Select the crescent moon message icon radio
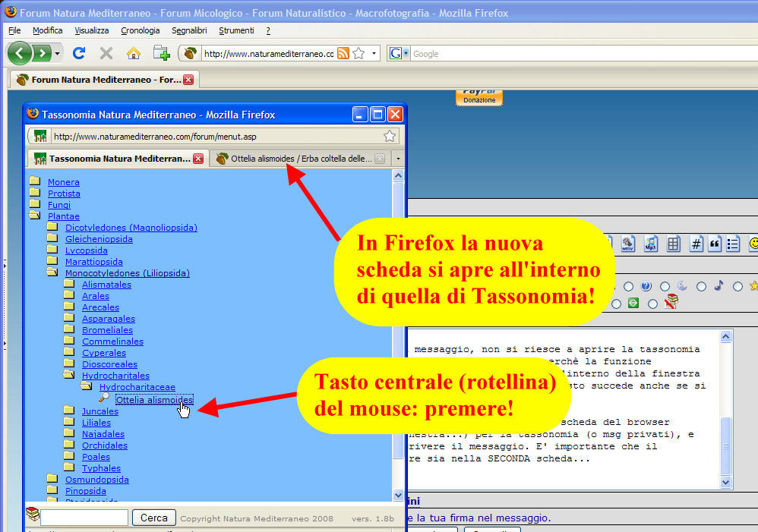The image size is (758, 532). click(665, 287)
